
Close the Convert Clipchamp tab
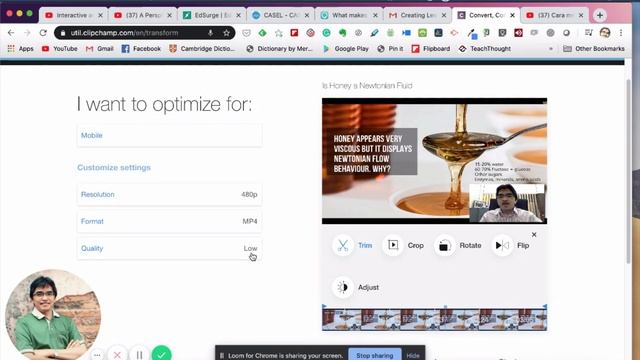click(x=512, y=15)
